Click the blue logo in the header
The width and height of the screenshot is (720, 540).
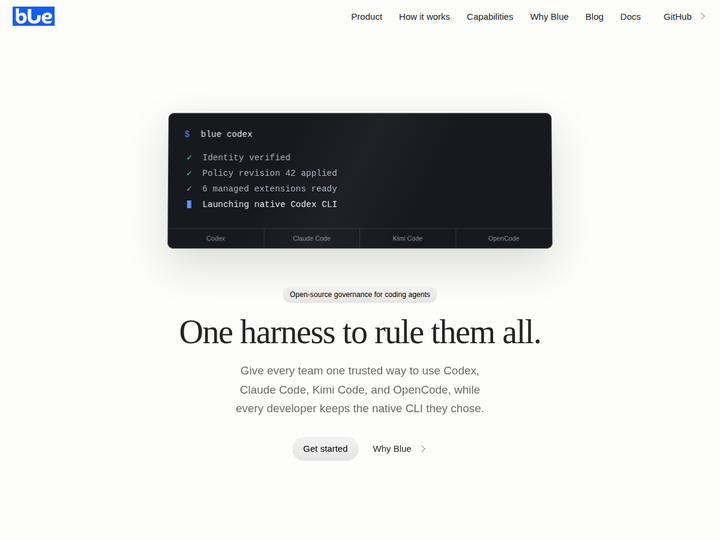click(x=34, y=17)
